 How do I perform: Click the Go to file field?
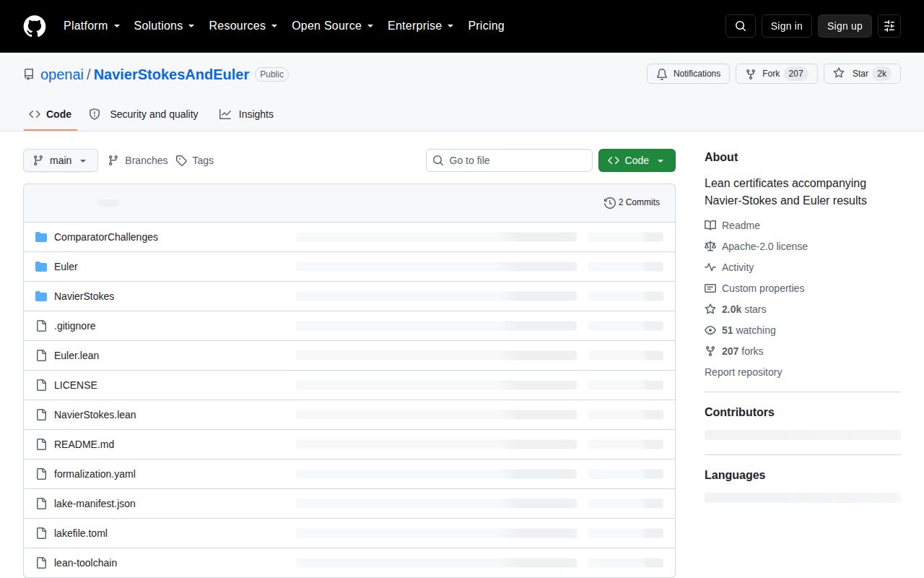tap(509, 160)
